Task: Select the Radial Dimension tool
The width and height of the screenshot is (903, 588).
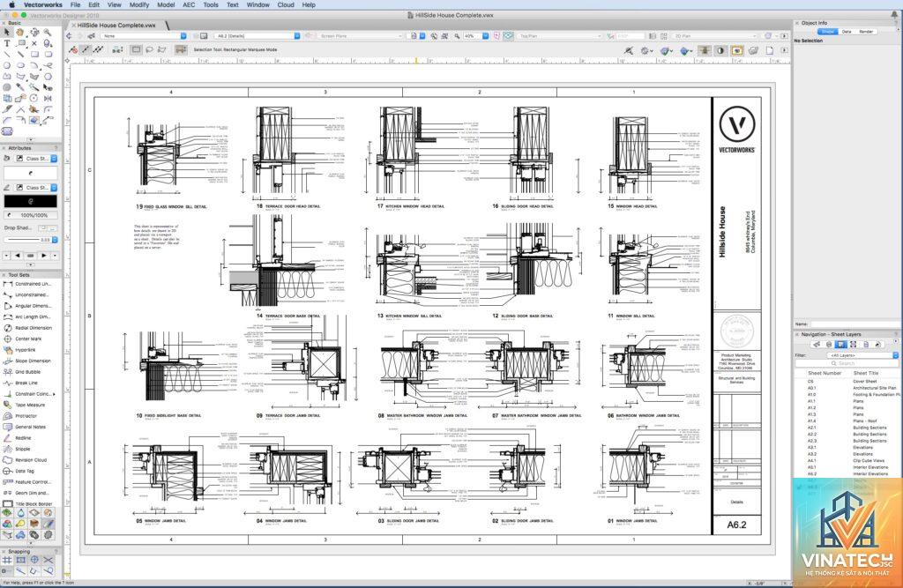Action: tap(29, 328)
